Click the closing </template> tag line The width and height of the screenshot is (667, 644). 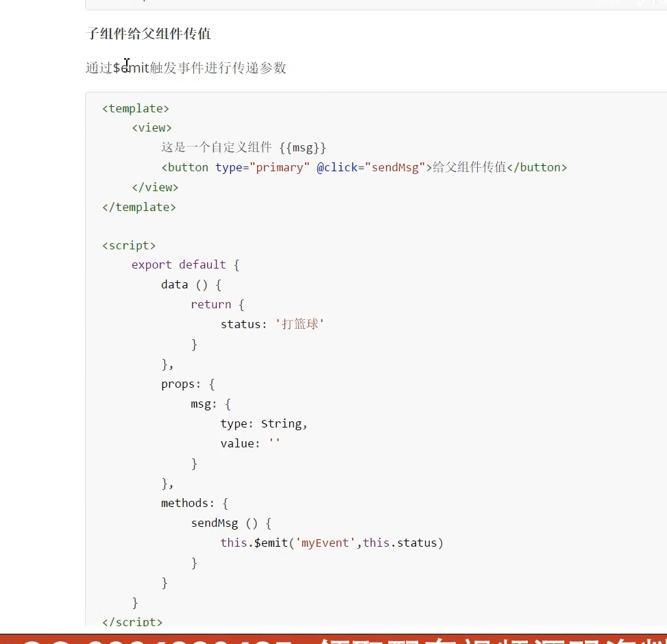point(138,207)
